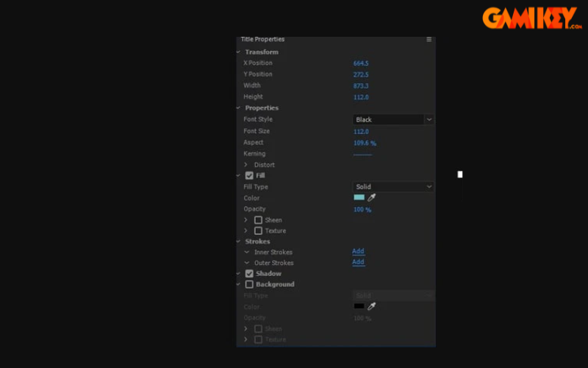Expand the dimmed Background Sheen arrow

(x=246, y=328)
